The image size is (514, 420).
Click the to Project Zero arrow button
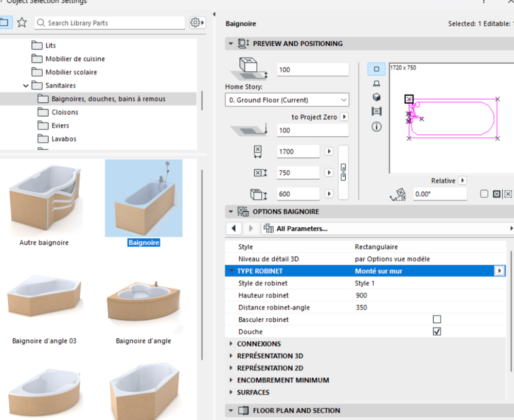(x=344, y=117)
